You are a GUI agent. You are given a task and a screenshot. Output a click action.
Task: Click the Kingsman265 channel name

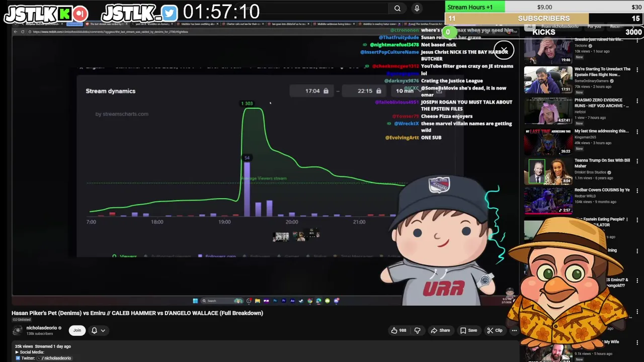[586, 137]
